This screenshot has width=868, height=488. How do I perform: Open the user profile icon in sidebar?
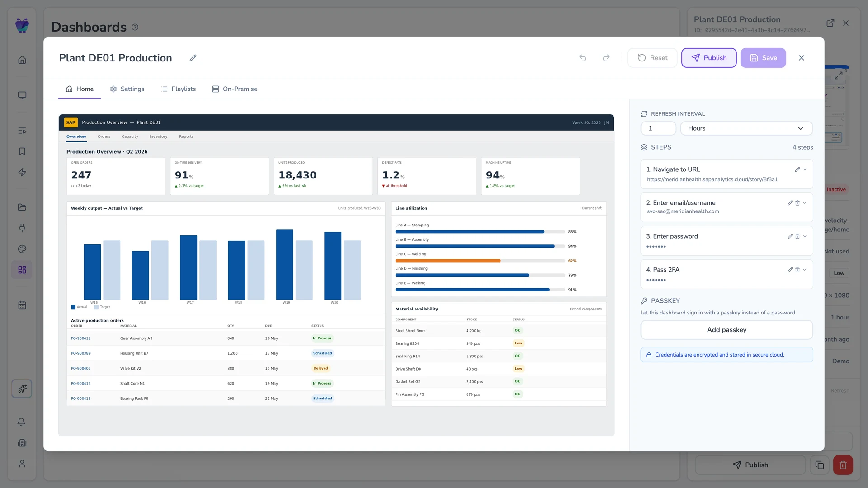pyautogui.click(x=22, y=464)
